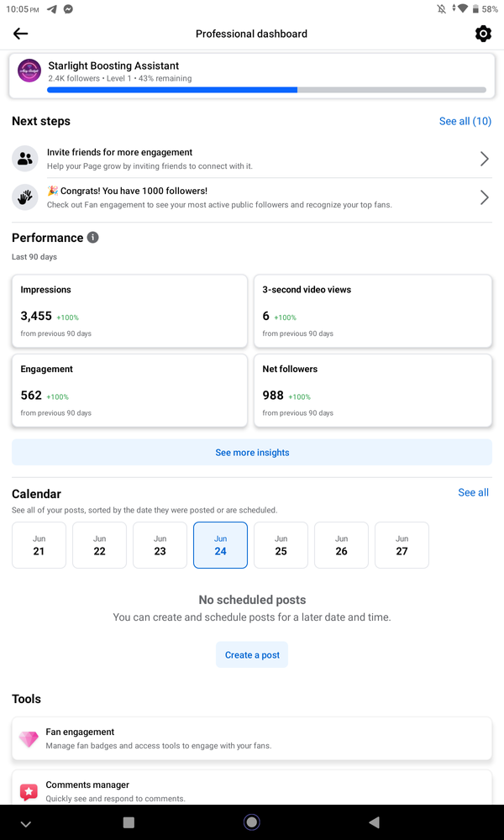The height and width of the screenshot is (840, 504).
Task: Tap the recent apps square button
Action: (x=129, y=822)
